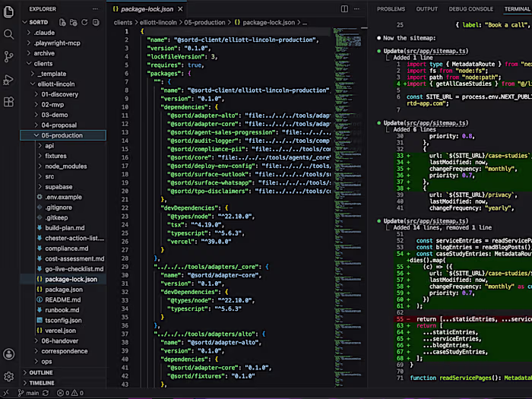Open the Search view in activity bar
The width and height of the screenshot is (532, 399).
[x=8, y=34]
